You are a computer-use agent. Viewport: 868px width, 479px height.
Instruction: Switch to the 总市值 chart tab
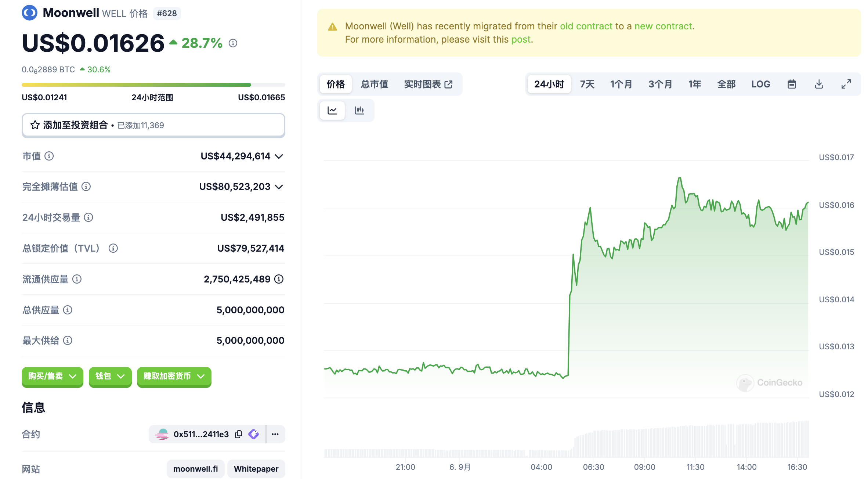[x=374, y=84]
